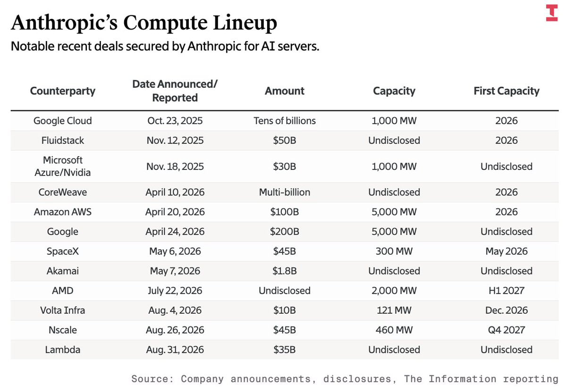Image resolution: width=566 pixels, height=392 pixels.
Task: Click the Amazon AWS $100B amount
Action: pyautogui.click(x=285, y=212)
